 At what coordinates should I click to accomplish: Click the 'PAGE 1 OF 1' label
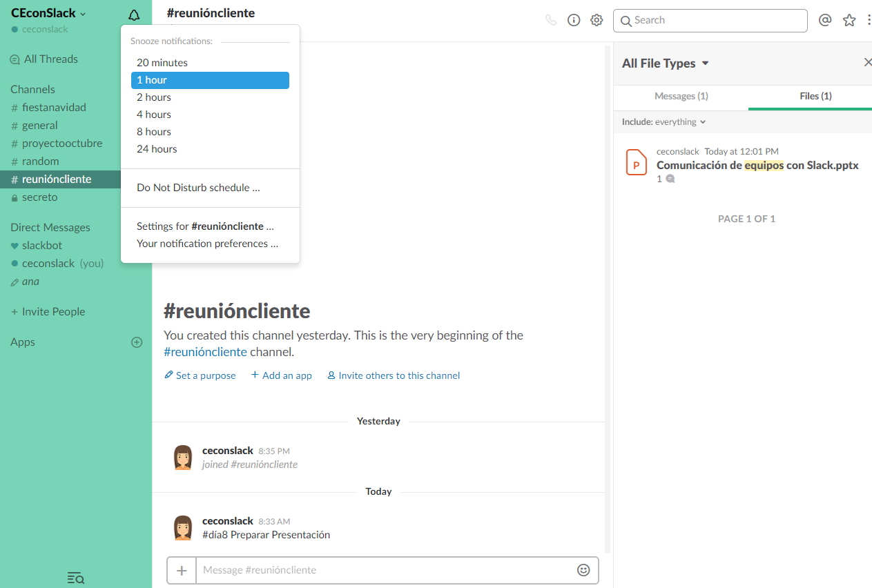pyautogui.click(x=746, y=219)
